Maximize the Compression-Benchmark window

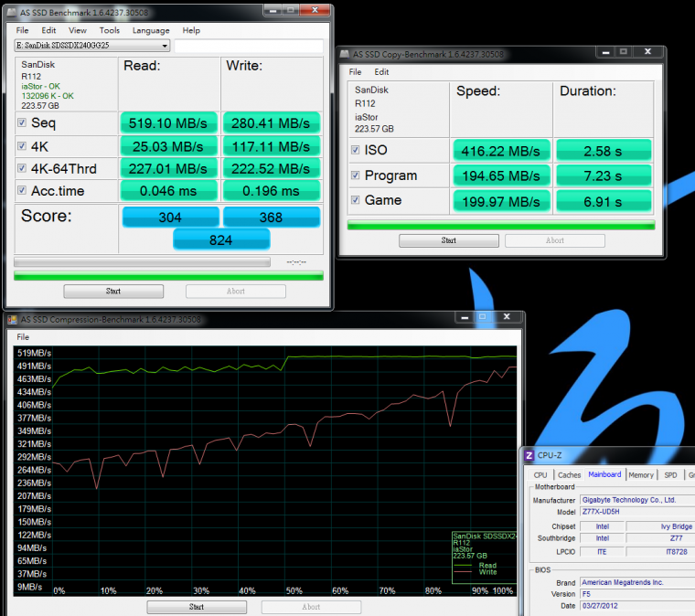[482, 318]
